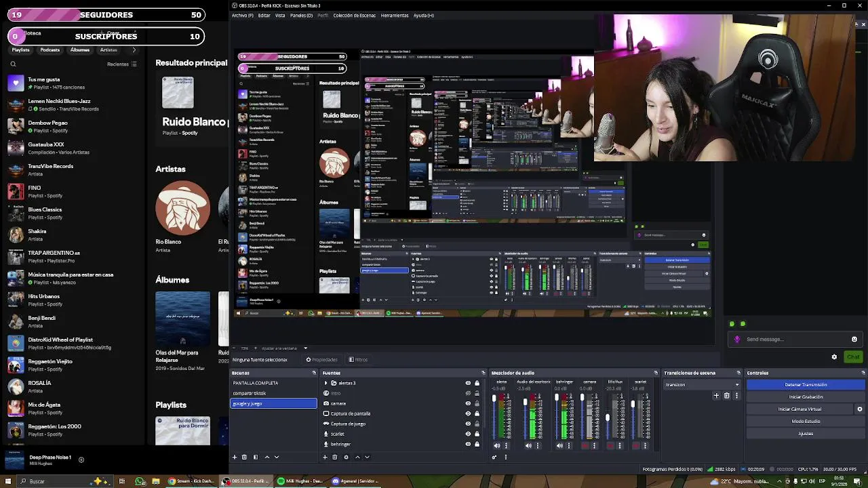Toggle visibility of the alertas 3 source
Viewport: 868px width, 488px height.
tap(467, 383)
